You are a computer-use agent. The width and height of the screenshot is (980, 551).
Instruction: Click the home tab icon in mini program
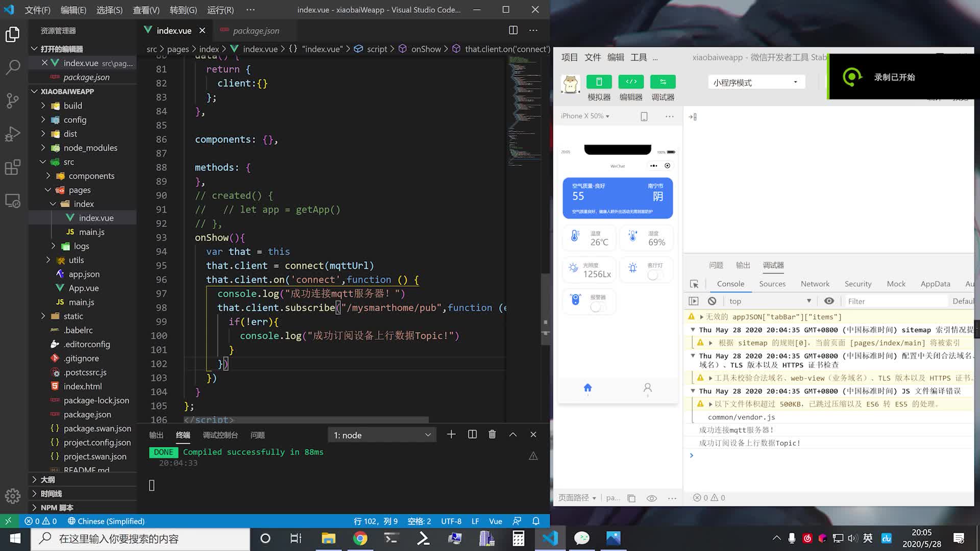click(587, 388)
